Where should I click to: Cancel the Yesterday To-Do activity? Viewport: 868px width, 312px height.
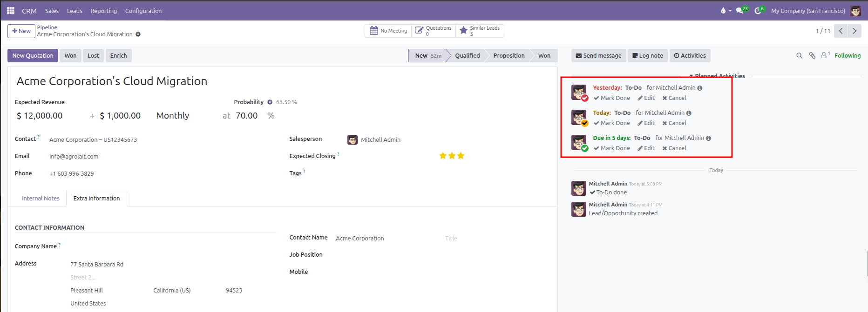click(x=674, y=98)
